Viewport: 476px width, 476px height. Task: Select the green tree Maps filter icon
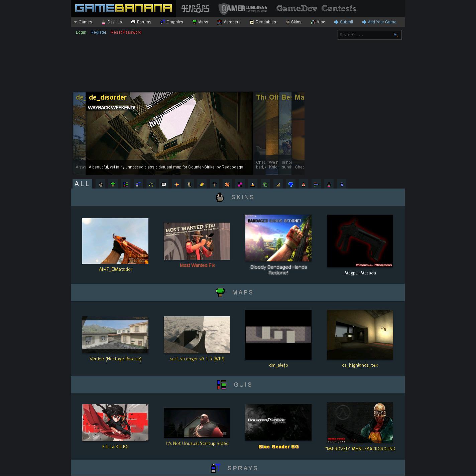click(113, 184)
